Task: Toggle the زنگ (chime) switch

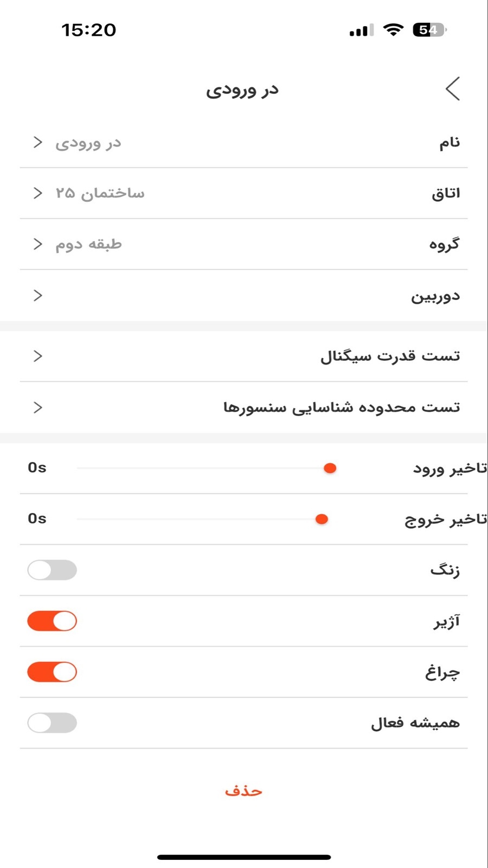Action: [x=52, y=570]
